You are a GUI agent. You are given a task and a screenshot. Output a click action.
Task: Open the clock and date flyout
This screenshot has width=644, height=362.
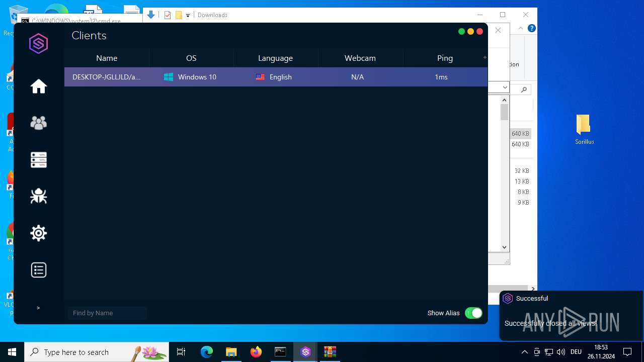pos(601,352)
